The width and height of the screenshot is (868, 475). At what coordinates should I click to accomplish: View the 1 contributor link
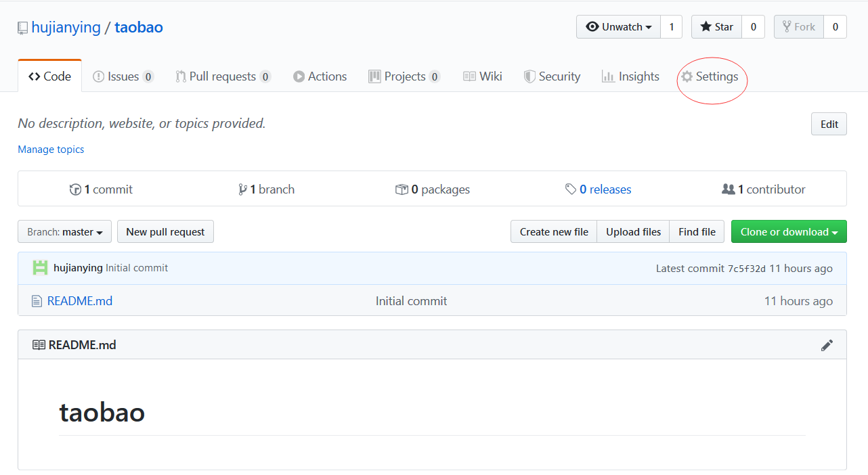pyautogui.click(x=764, y=189)
